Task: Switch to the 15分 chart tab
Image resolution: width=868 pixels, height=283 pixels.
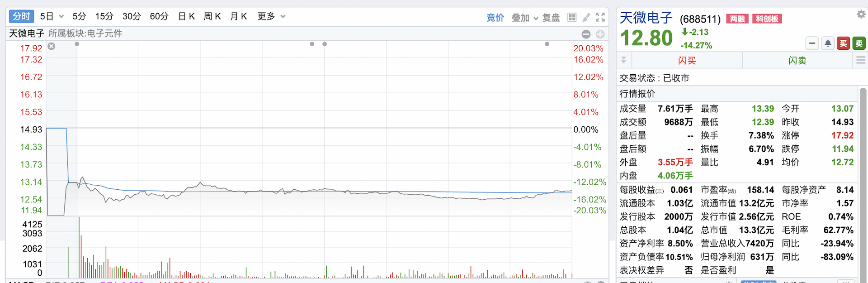Action: [x=104, y=17]
